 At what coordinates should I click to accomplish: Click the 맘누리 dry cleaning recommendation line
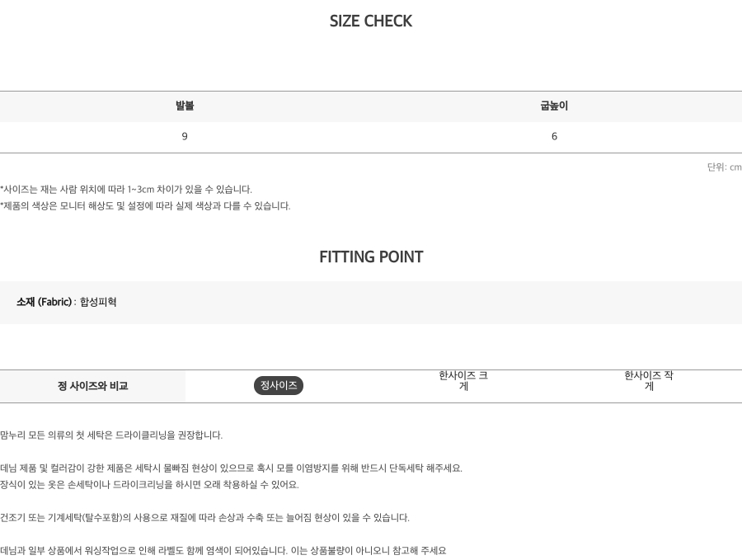(111, 435)
